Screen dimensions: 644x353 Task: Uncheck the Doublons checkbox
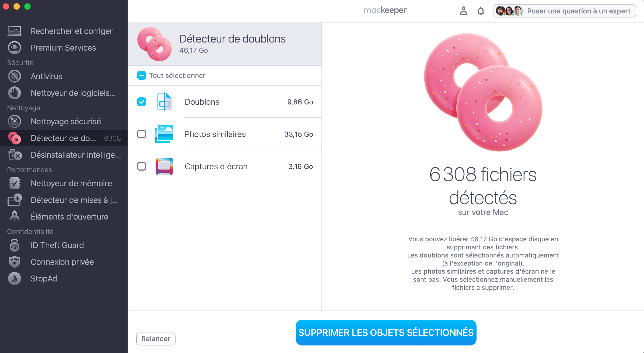[142, 102]
